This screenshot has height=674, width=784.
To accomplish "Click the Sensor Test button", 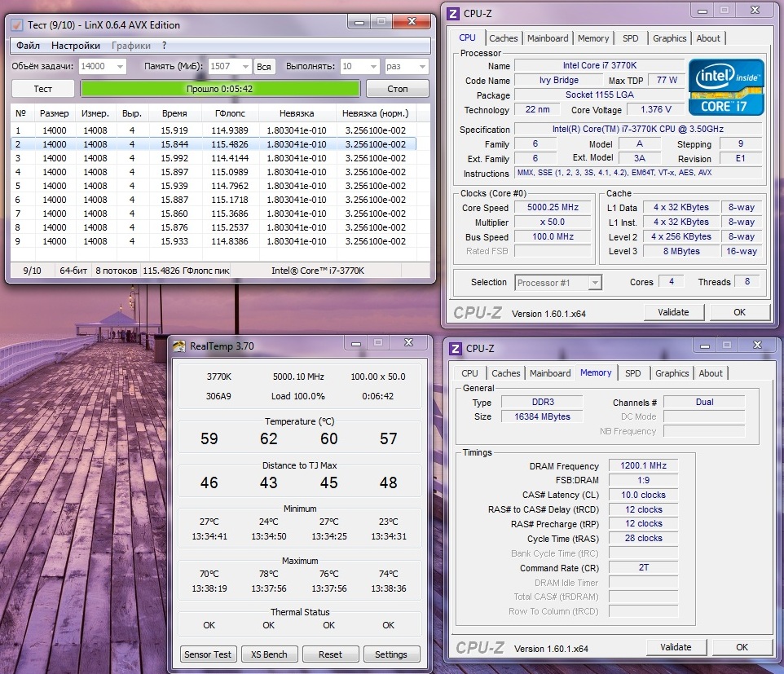I will 209,654.
